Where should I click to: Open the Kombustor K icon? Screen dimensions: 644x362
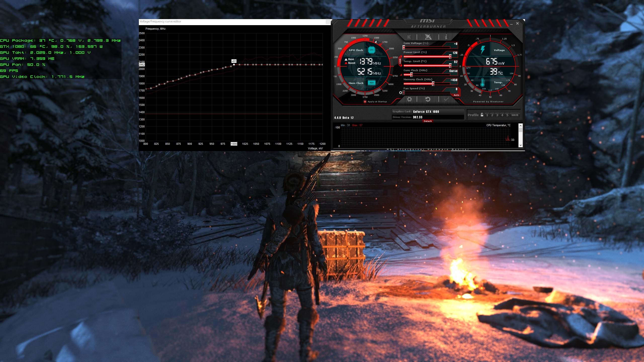(409, 37)
